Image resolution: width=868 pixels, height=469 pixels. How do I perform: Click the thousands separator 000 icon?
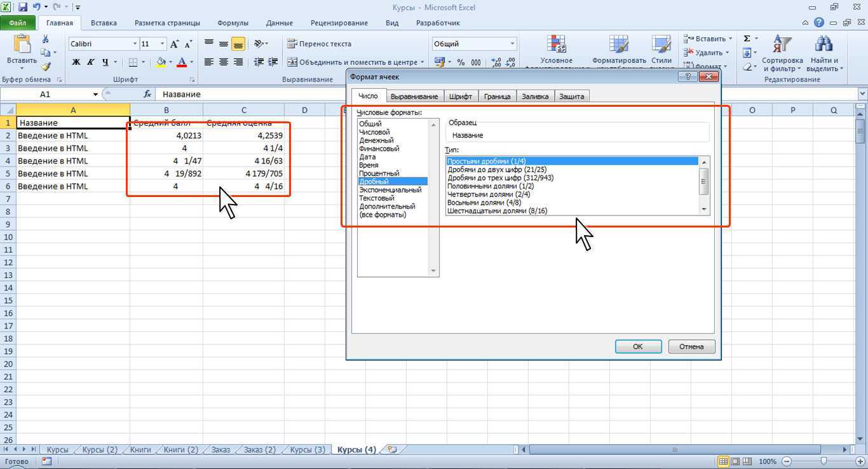pos(476,62)
